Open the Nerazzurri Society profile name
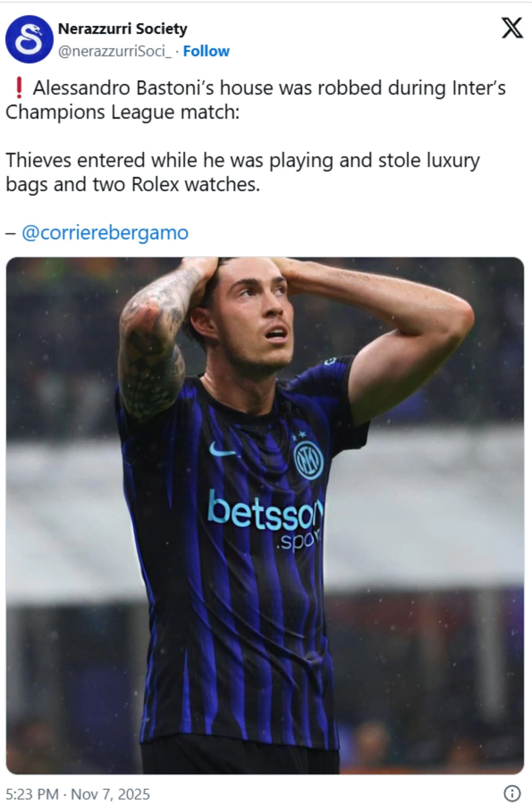Screen dimensions: 532x812 coord(123,29)
